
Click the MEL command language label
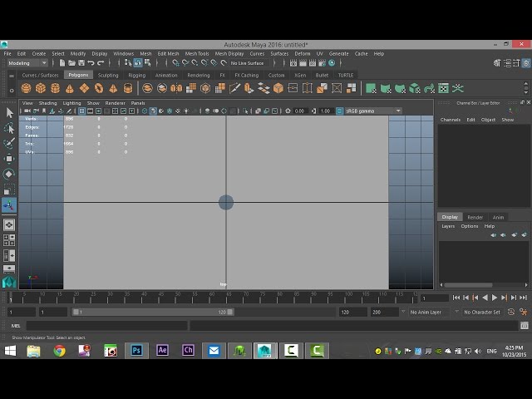pos(16,326)
